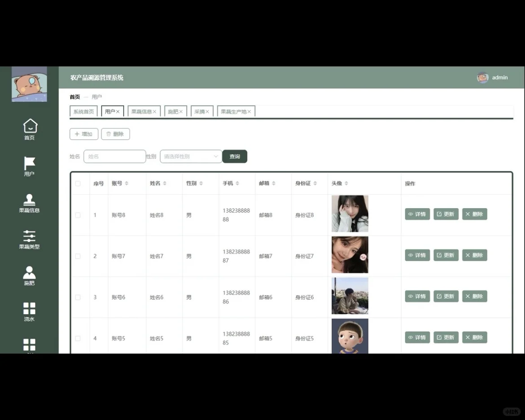
Task: Close the 施肥 tab with its X
Action: click(x=181, y=112)
